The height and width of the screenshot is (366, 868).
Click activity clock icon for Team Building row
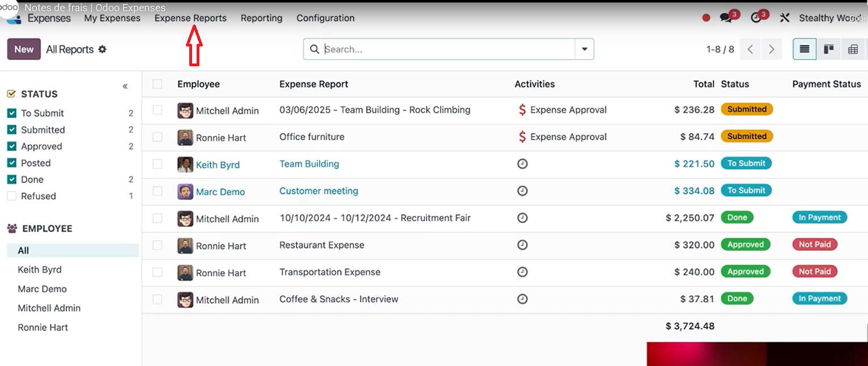522,164
